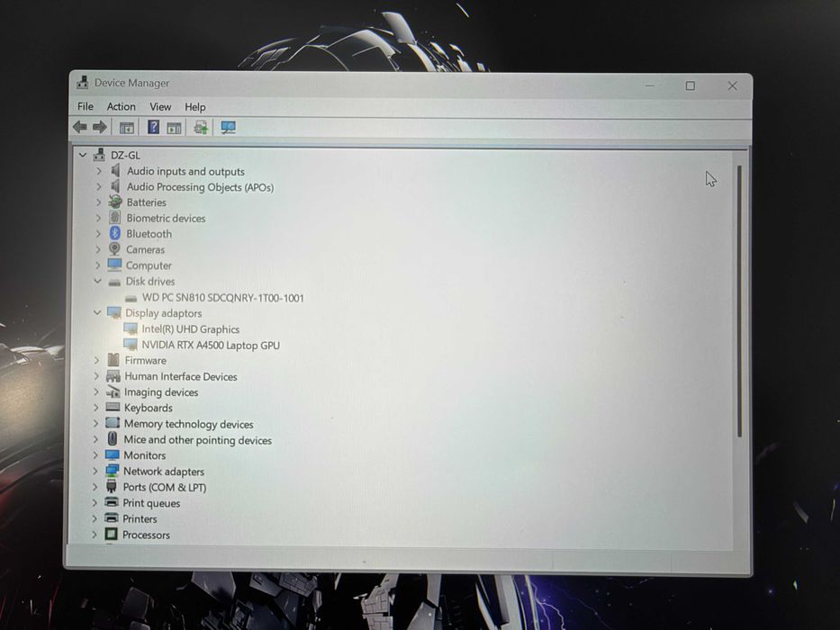Expand the Monitors chevron
This screenshot has height=630, width=840.
[x=95, y=454]
